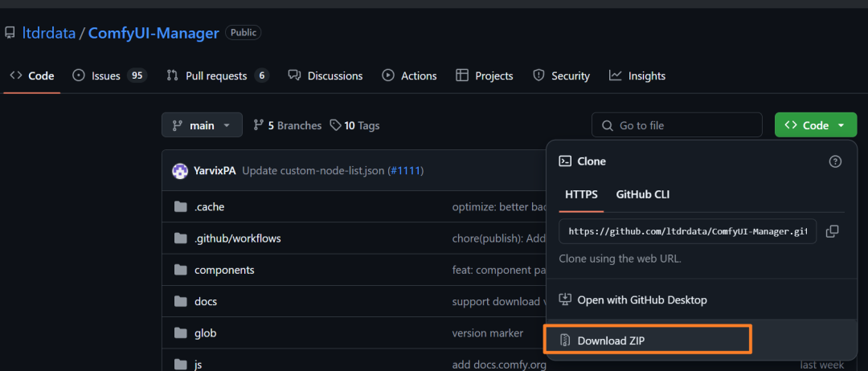Open the 'add docs.comfy.org' commit message

(499, 365)
